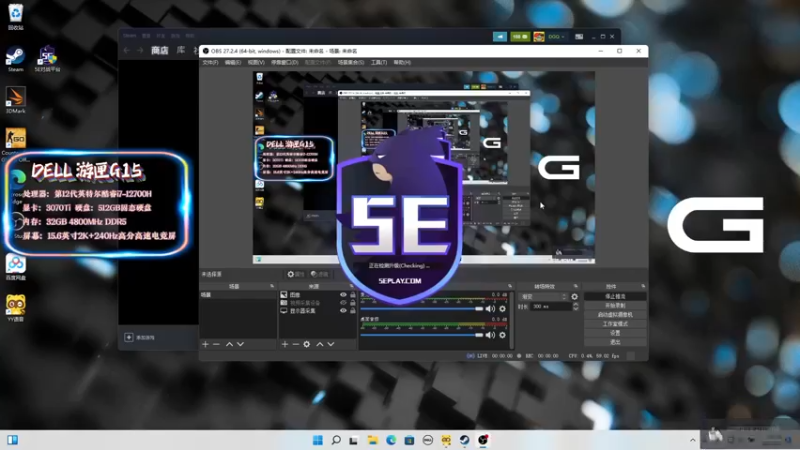The width and height of the screenshot is (800, 450).
Task: Pop out the Scenes dock panel
Action: coord(272,286)
